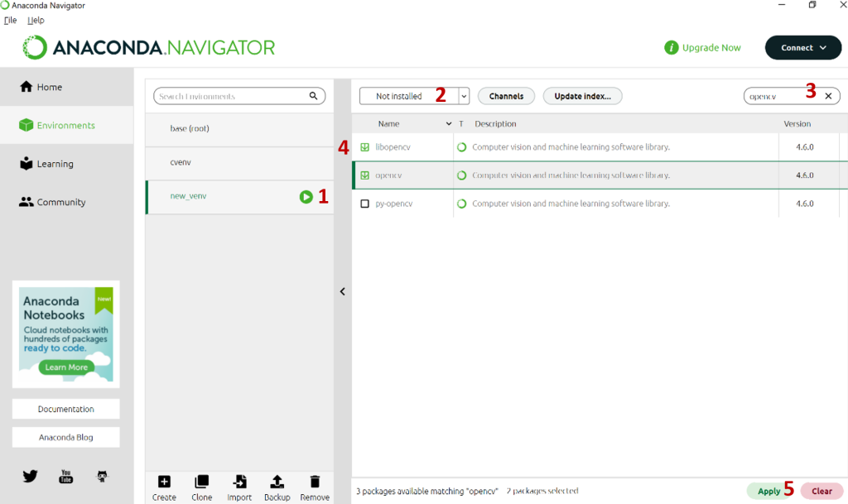Open the File menu
Viewport: 848px width, 504px height.
coord(10,20)
